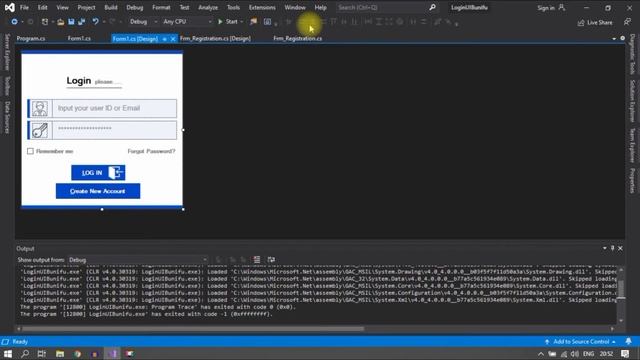
Task: Switch to Frm_Registration.cs [Design] tab
Action: pyautogui.click(x=215, y=38)
